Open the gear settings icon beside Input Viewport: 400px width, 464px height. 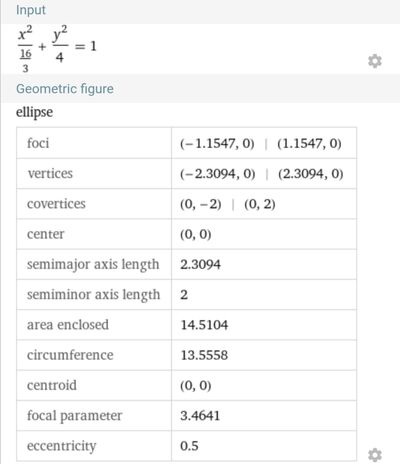pos(375,61)
